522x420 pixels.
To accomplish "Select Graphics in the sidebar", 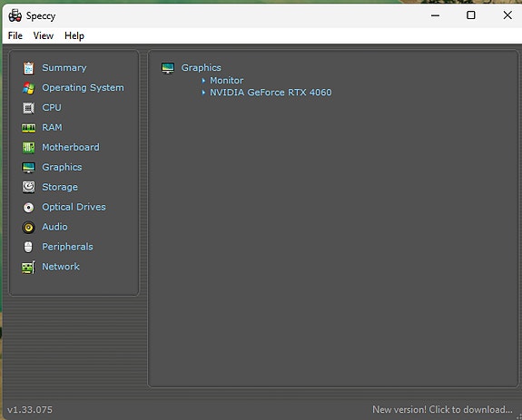I will [62, 167].
